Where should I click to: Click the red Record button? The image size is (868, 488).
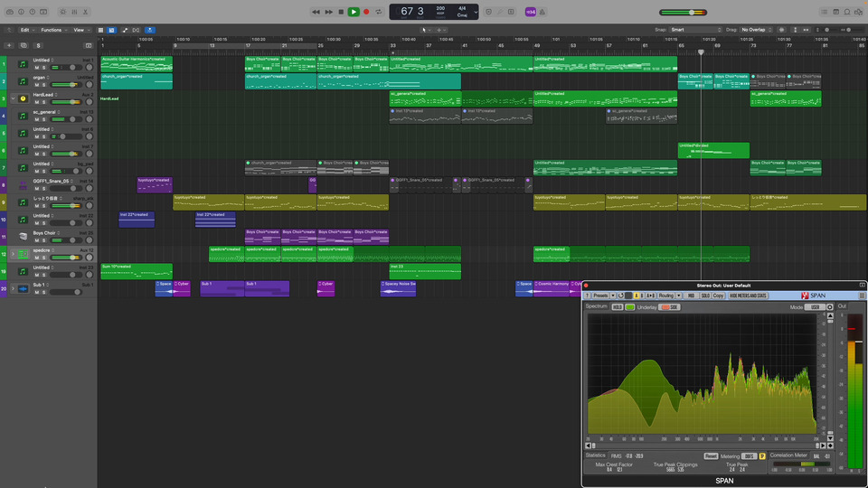pos(366,12)
